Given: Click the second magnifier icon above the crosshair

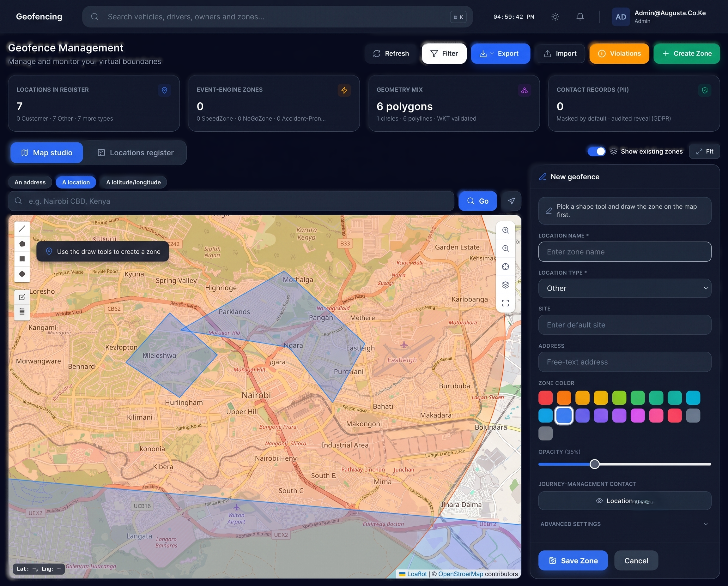Looking at the screenshot, I should pyautogui.click(x=505, y=248).
